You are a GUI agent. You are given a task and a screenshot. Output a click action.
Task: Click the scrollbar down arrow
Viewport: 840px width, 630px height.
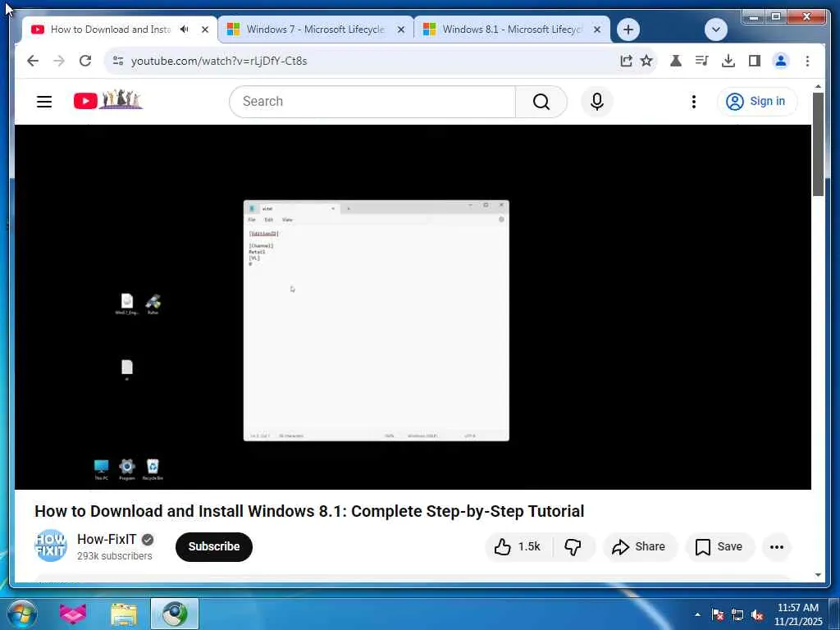pos(818,575)
